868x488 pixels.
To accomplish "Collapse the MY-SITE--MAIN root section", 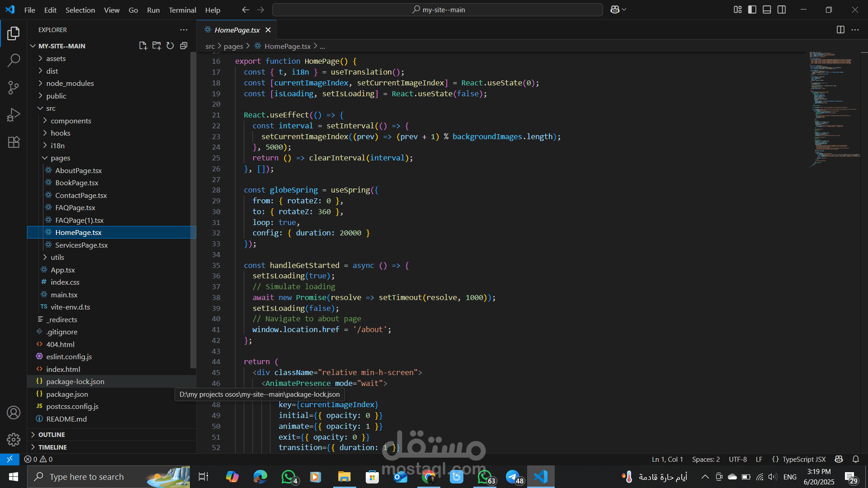I will click(62, 46).
